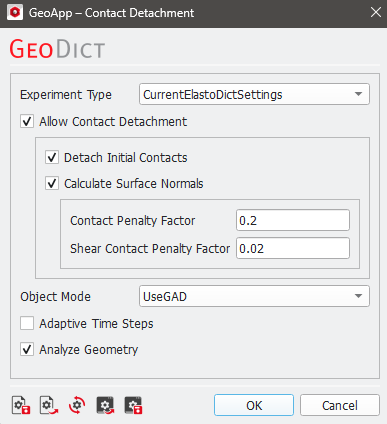The width and height of the screenshot is (387, 424).
Task: Click the dark load settings preset icon
Action: pos(105,405)
